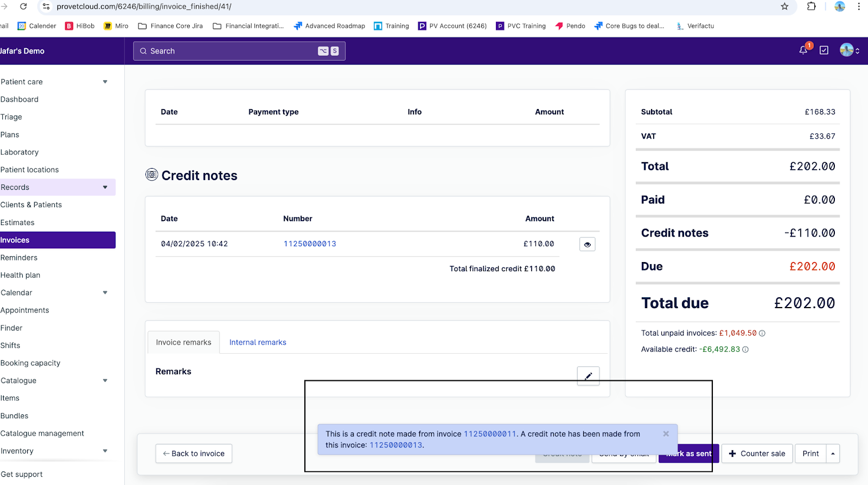
Task: Open Appointments in the sidebar
Action: [x=25, y=310]
